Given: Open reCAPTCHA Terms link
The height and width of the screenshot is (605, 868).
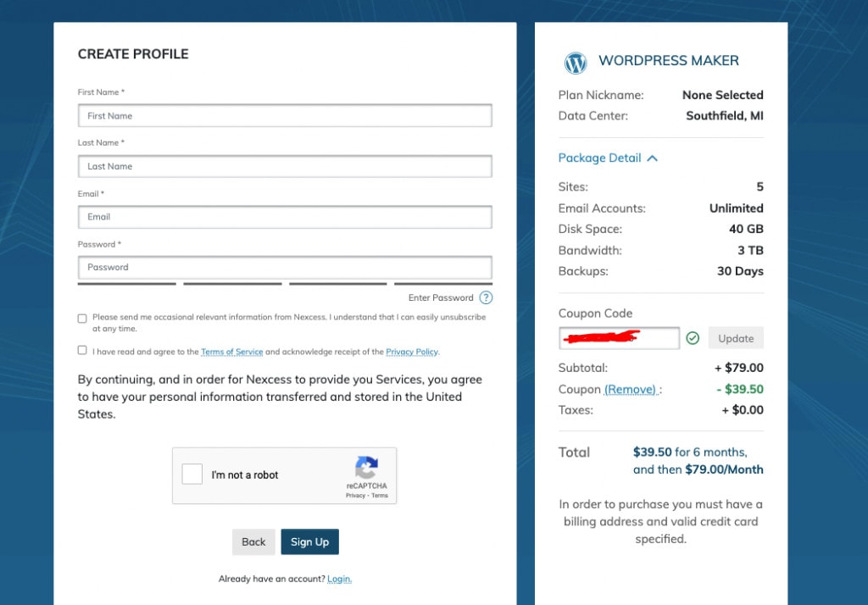Looking at the screenshot, I should pyautogui.click(x=380, y=496).
